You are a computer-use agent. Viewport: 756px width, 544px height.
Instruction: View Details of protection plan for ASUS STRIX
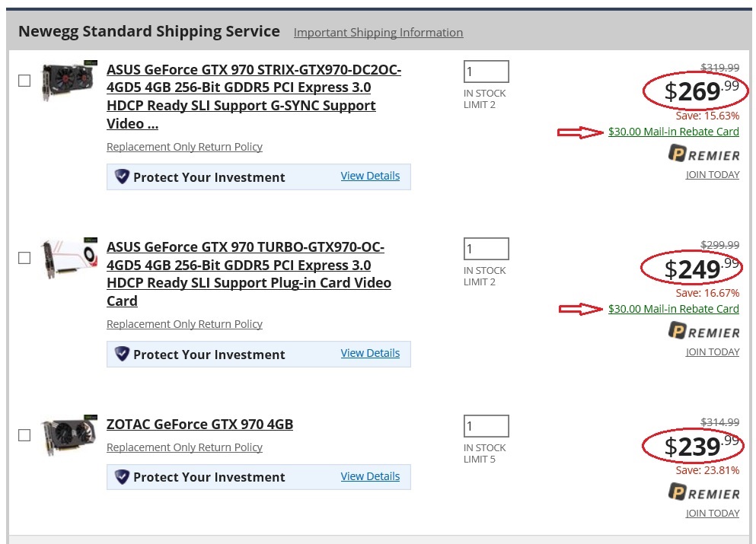[x=370, y=176]
